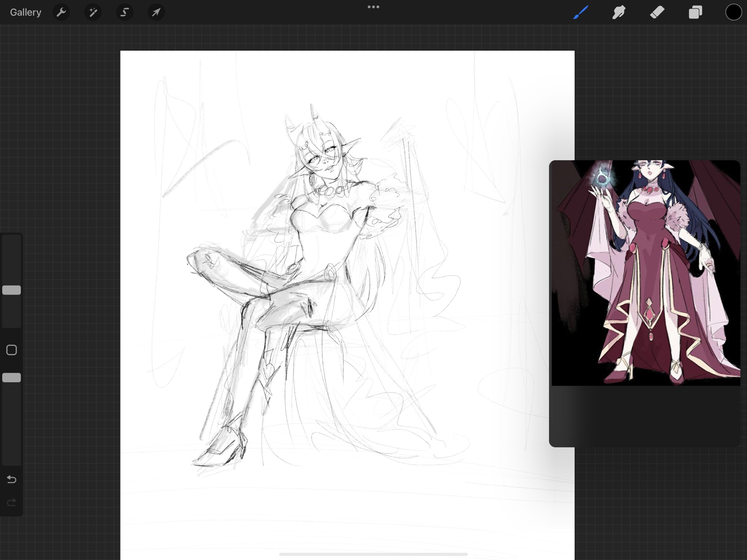Open the black color swatch picker
The width and height of the screenshot is (747, 560).
(x=733, y=12)
